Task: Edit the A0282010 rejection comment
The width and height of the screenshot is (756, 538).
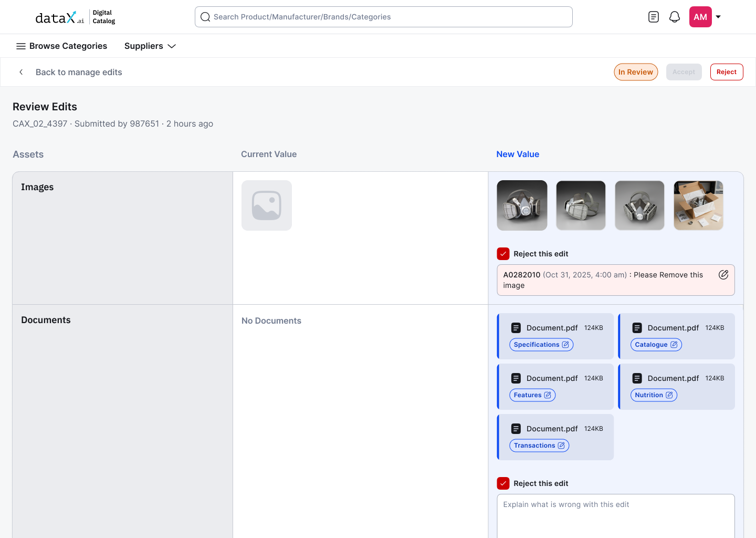Action: click(723, 275)
